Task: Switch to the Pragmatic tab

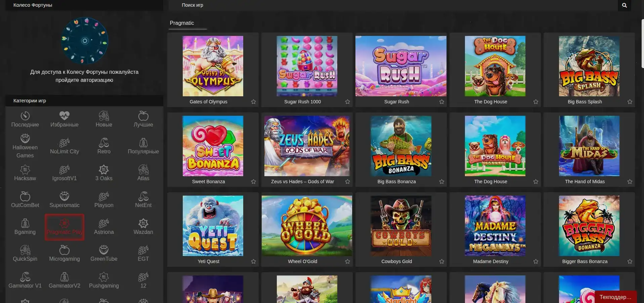Action: [x=182, y=23]
